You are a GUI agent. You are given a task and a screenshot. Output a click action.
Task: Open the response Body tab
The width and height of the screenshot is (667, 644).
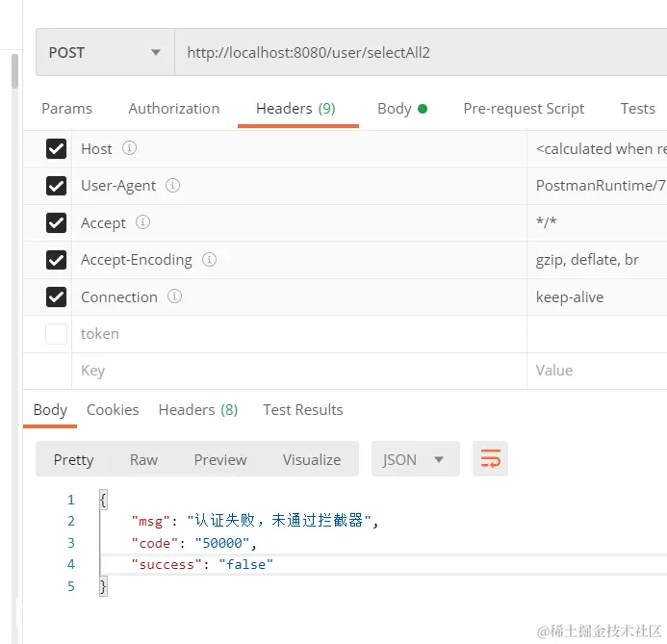click(x=50, y=410)
